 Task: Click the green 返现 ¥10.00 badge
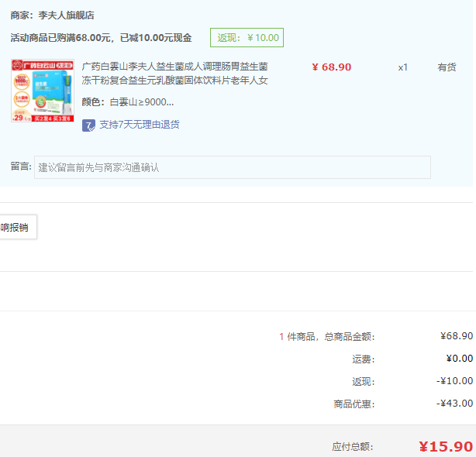click(x=247, y=37)
